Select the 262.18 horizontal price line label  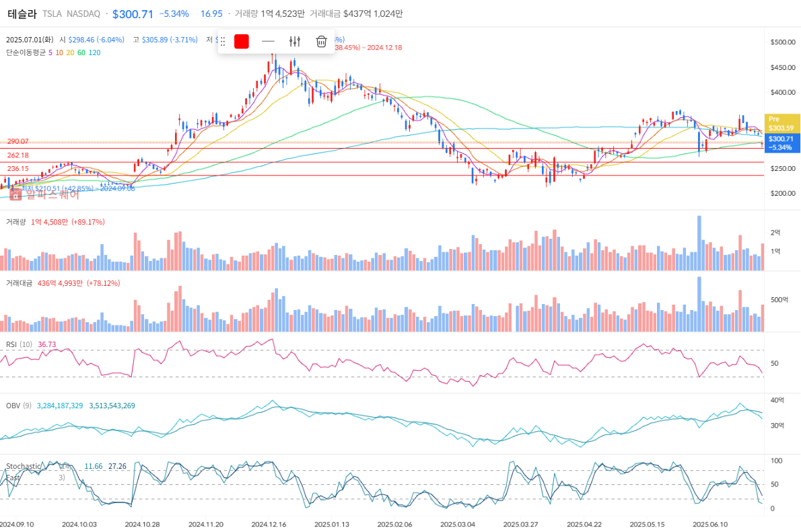click(18, 155)
